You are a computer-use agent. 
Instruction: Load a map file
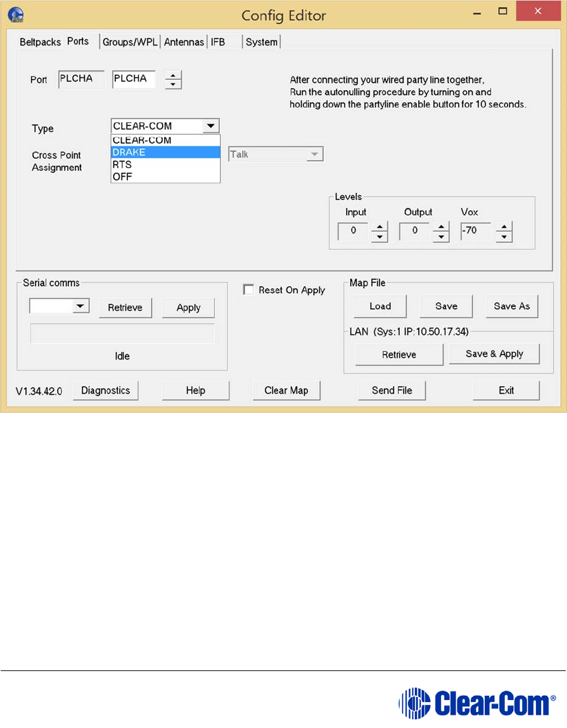point(380,306)
